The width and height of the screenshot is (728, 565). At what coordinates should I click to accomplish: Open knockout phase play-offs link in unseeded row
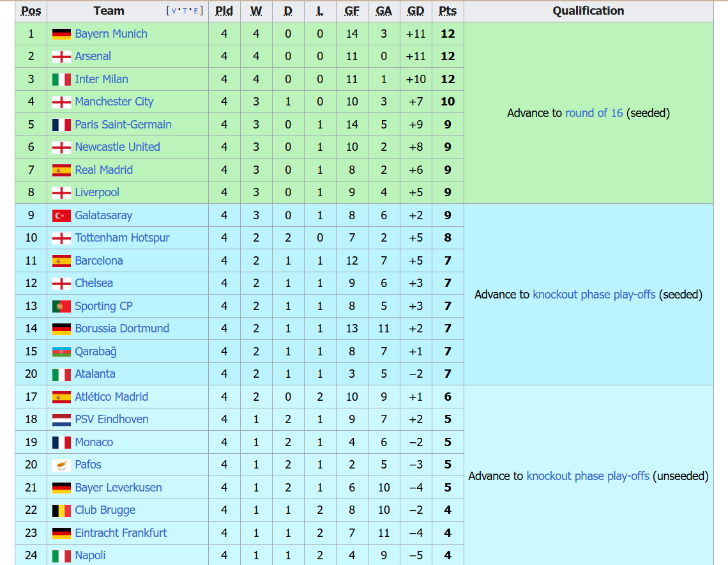point(588,476)
